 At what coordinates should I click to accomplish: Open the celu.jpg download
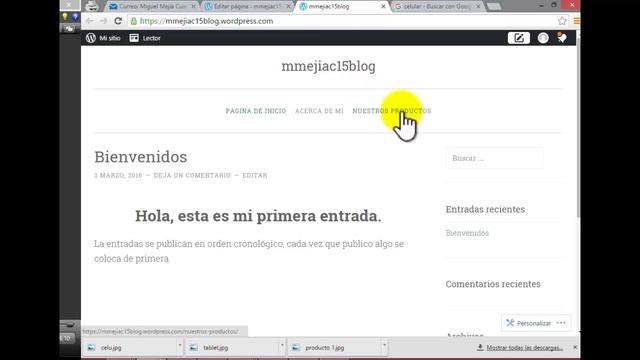coord(130,348)
